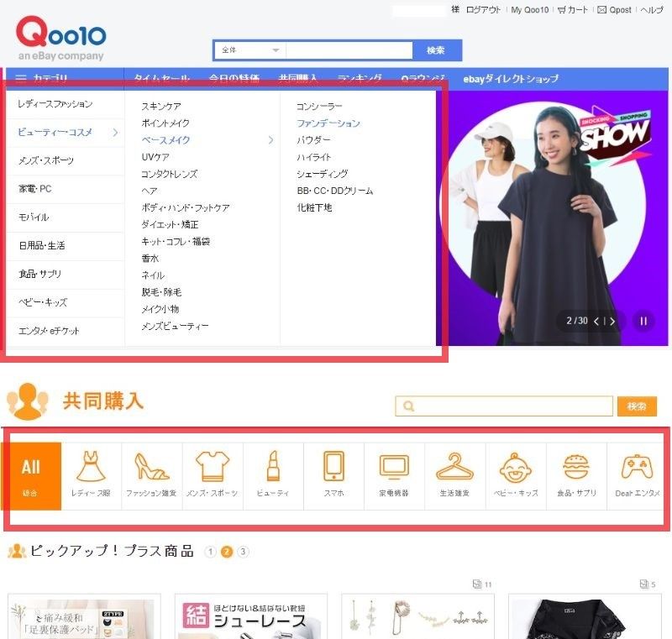Open the SHOW fashion banner image
Screen dimensions: 672x639
tap(552, 218)
